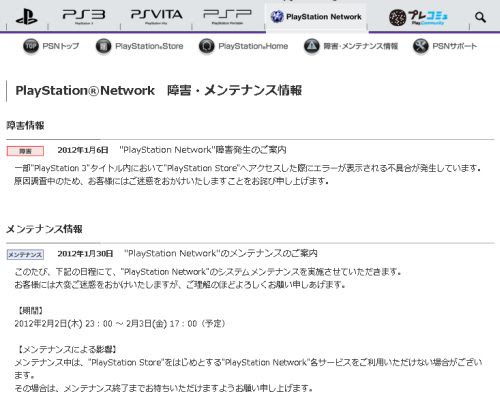Click "PlayStation Network"のメンテナンスのご案内 headline
Viewport: 500px width, 407px height.
(x=221, y=253)
